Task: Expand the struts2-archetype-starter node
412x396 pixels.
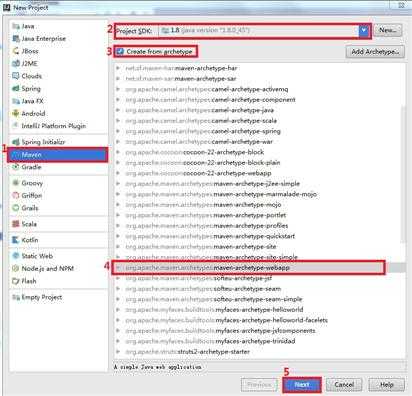Action: pyautogui.click(x=118, y=351)
